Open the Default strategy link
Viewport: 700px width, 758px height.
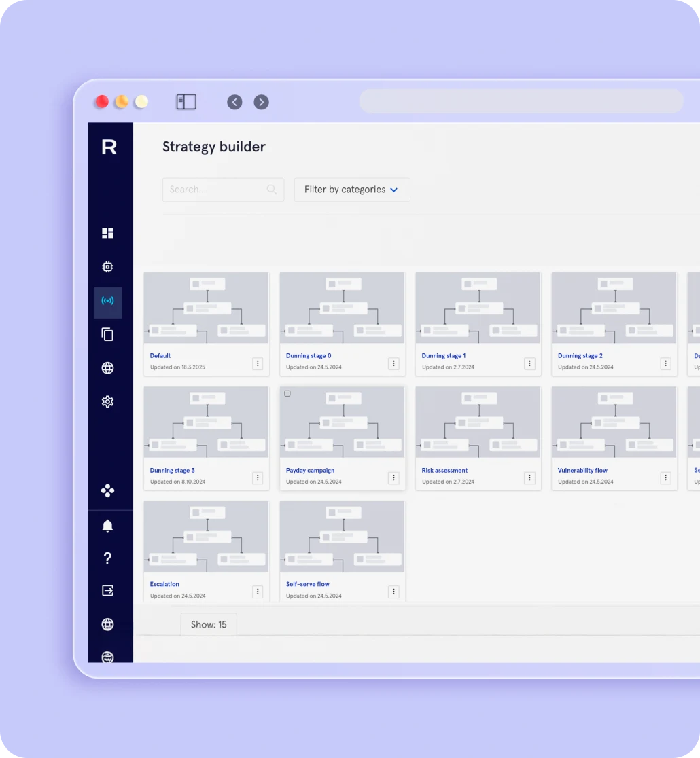point(160,356)
